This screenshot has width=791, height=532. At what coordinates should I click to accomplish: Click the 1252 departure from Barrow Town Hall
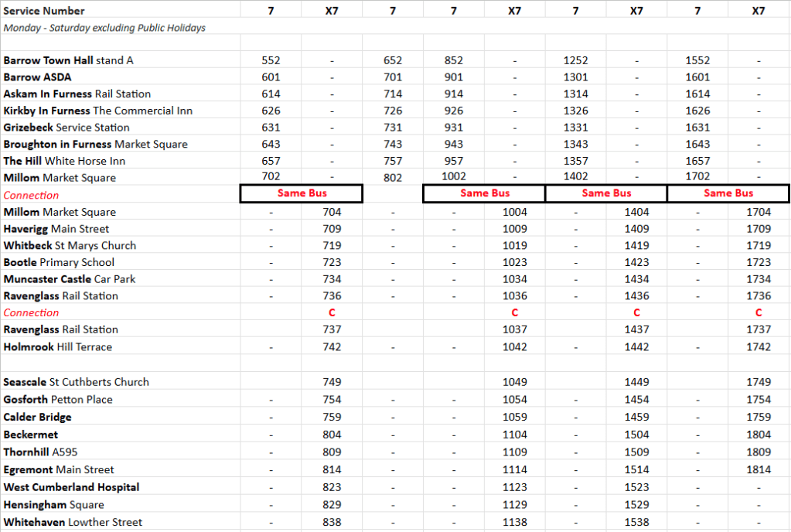coord(575,60)
